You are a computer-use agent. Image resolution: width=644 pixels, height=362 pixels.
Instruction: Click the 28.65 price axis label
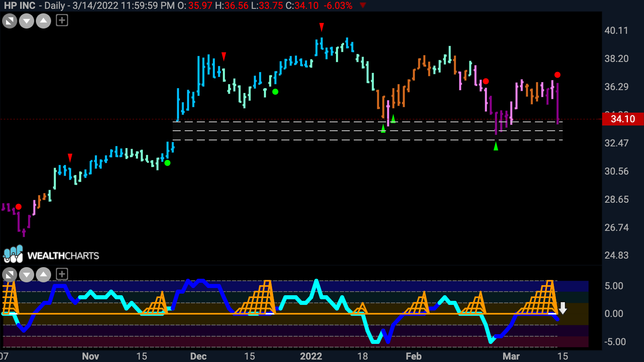coord(616,200)
